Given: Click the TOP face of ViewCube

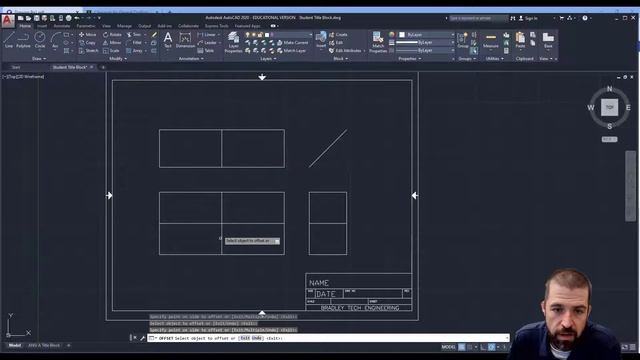Looking at the screenshot, I should point(609,107).
